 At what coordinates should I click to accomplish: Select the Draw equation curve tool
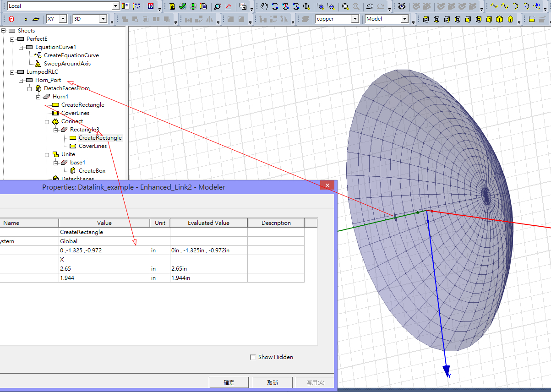pyautogui.click(x=537, y=6)
